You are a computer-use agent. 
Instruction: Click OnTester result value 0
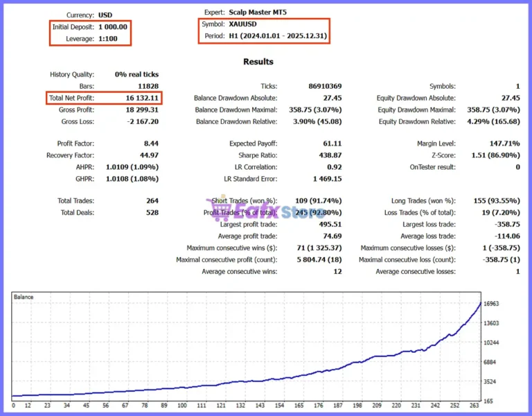[518, 167]
